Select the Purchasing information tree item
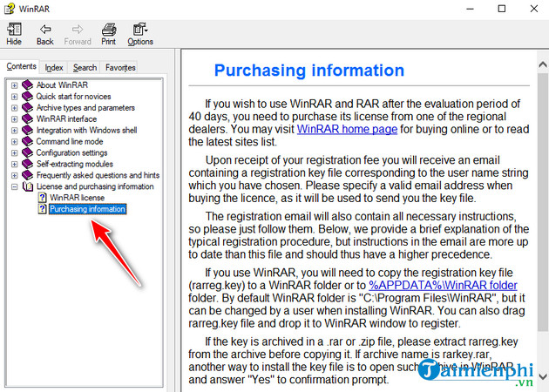Screen dimensions: 549x392 coord(87,209)
